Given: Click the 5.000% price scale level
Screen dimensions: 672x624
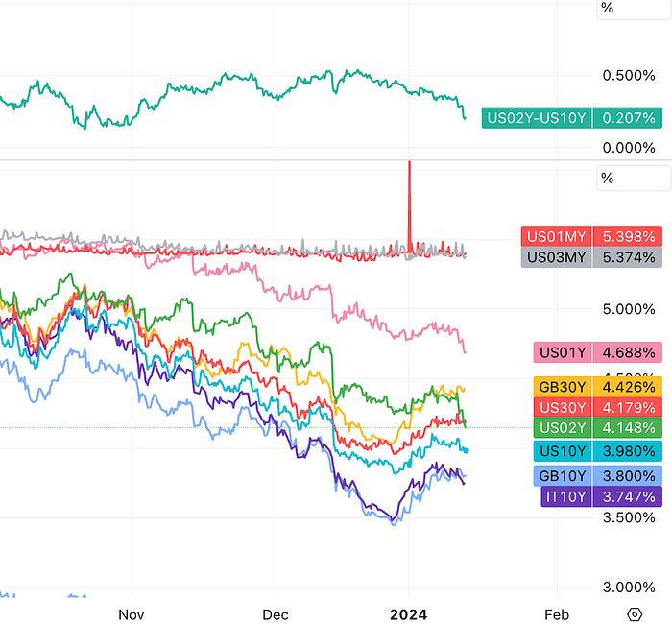Looking at the screenshot, I should 628,309.
